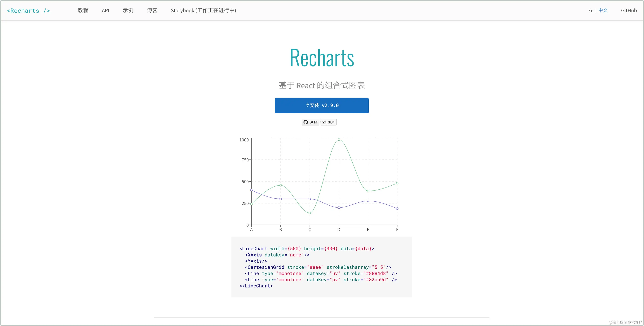Click the lightning icon on install button
Image resolution: width=644 pixels, height=326 pixels.
pyautogui.click(x=307, y=105)
